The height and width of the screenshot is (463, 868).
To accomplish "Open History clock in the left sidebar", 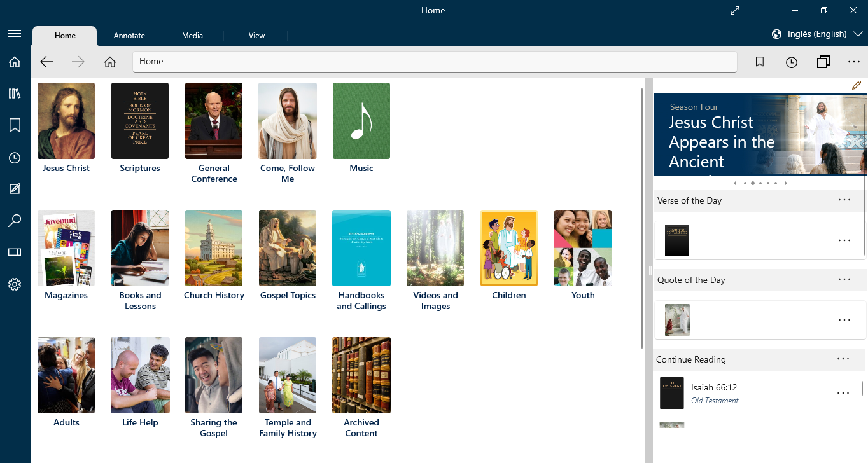I will click(x=15, y=158).
